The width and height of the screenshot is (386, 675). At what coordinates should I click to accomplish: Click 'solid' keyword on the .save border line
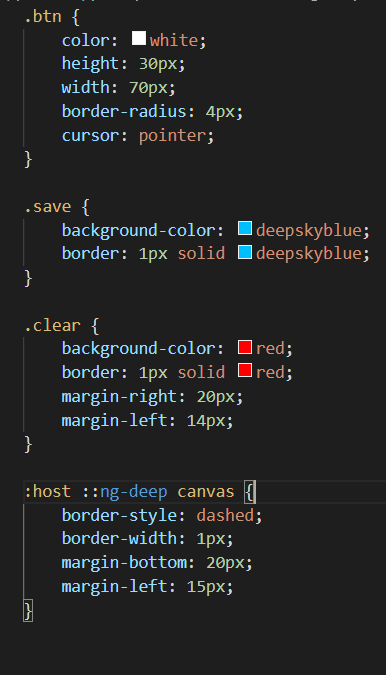coord(201,254)
